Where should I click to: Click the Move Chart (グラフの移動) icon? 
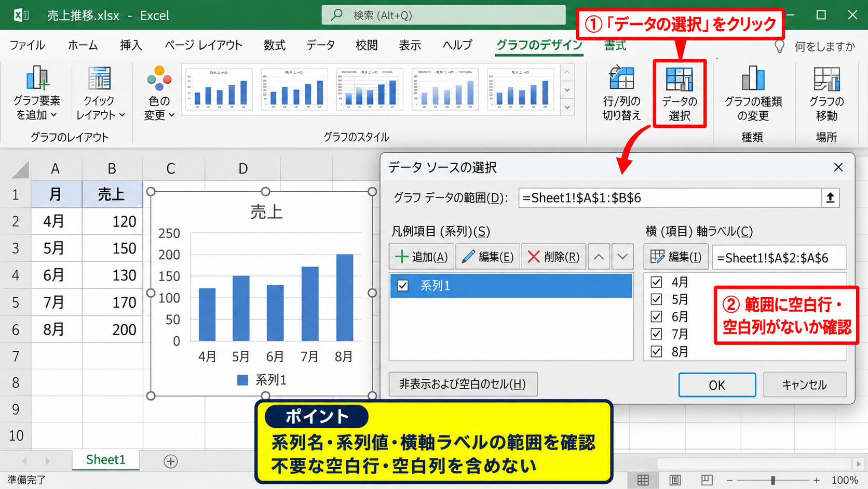click(826, 79)
